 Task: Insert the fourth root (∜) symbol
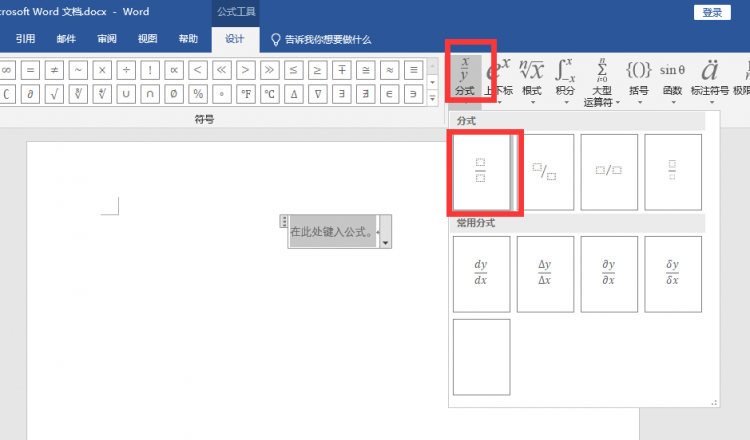[x=102, y=94]
